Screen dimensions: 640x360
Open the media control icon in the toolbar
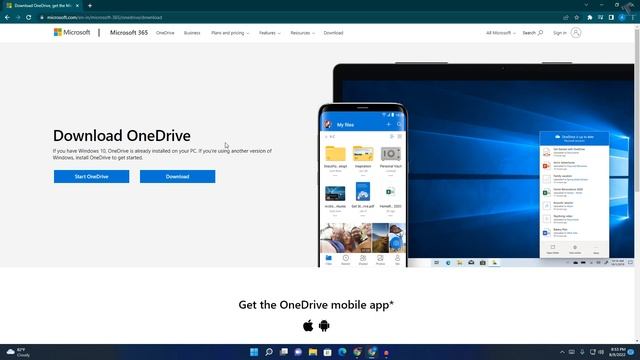tap(600, 18)
